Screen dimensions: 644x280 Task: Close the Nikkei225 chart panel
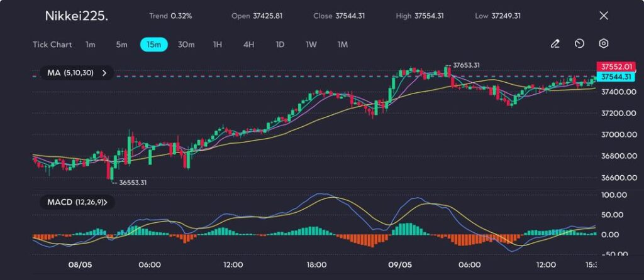604,16
